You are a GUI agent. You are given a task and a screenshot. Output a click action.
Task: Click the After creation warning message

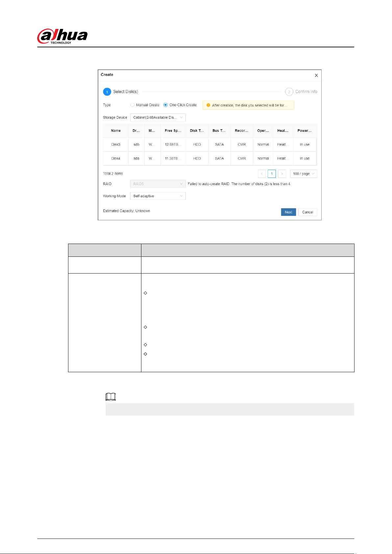[248, 105]
